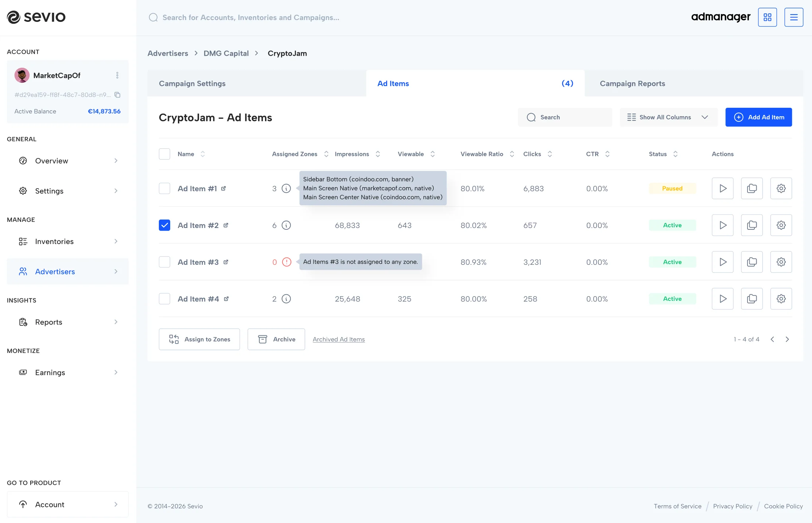Switch to Campaign Settings tab
The height and width of the screenshot is (523, 812).
point(257,83)
